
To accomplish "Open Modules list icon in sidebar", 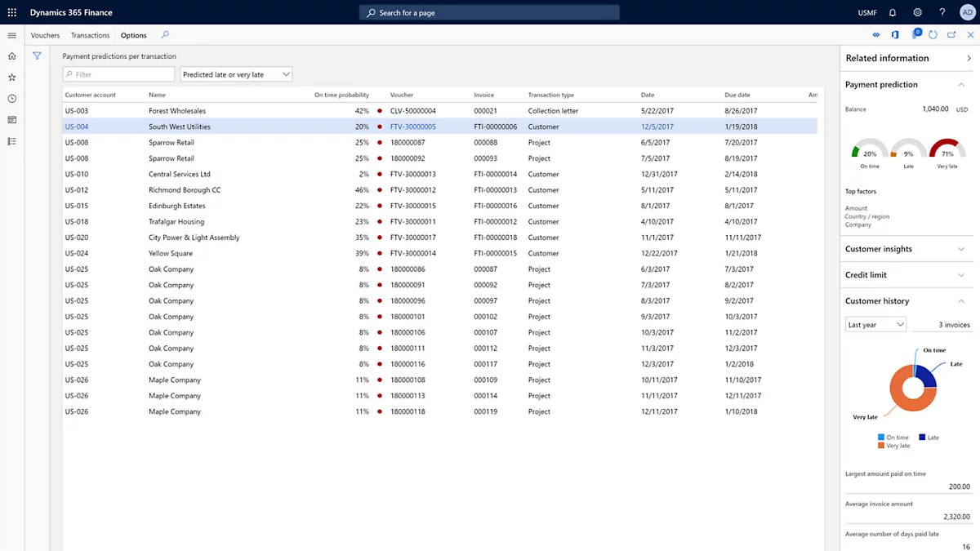I will click(x=11, y=141).
